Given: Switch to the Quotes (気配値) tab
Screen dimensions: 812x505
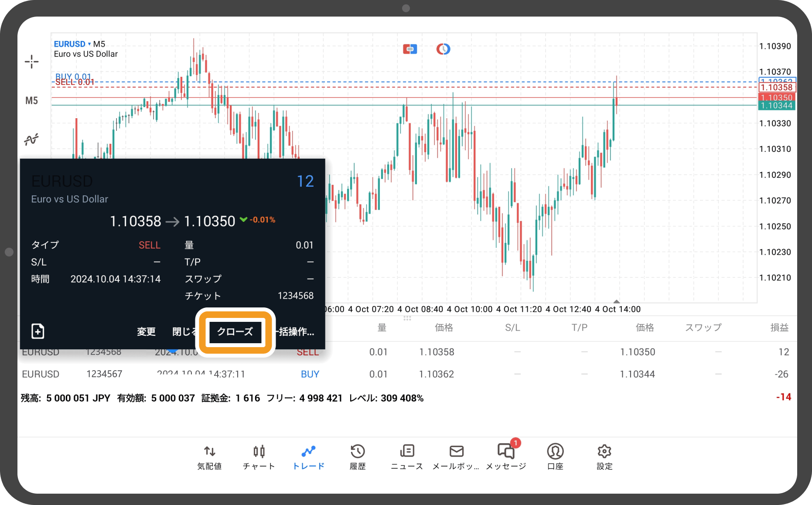Looking at the screenshot, I should 209,456.
